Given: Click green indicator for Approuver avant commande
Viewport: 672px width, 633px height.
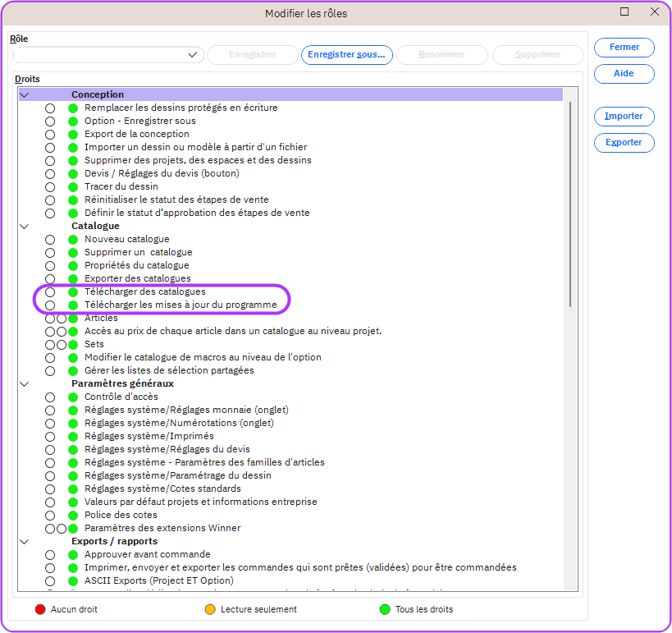Looking at the screenshot, I should (x=73, y=554).
